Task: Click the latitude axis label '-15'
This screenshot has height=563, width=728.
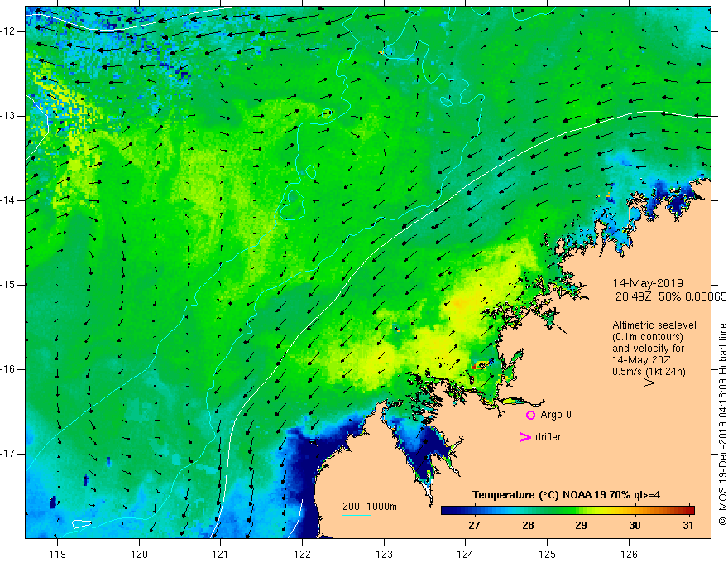Action: [x=8, y=285]
